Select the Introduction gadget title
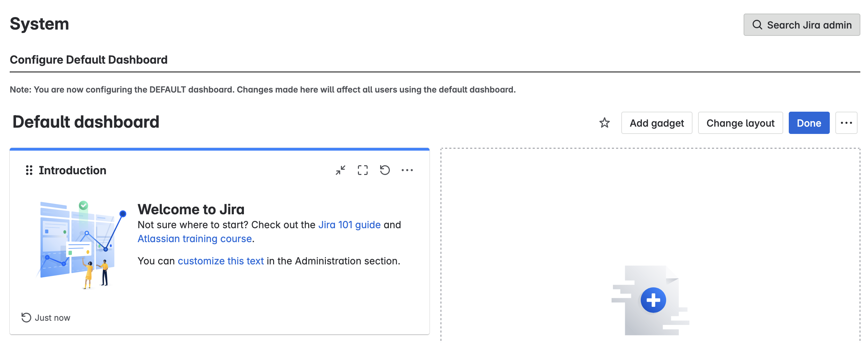 tap(72, 170)
